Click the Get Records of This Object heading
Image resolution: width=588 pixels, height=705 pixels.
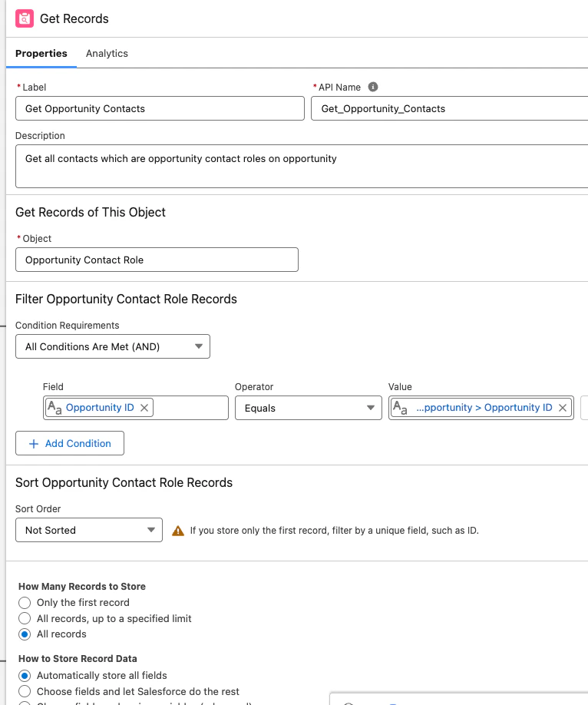tap(91, 212)
